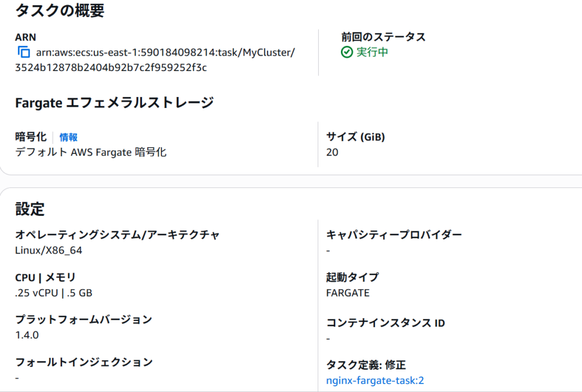Screen dimensions: 582x392
Task: Click the 前回のステータス label
Action: pyautogui.click(x=383, y=37)
